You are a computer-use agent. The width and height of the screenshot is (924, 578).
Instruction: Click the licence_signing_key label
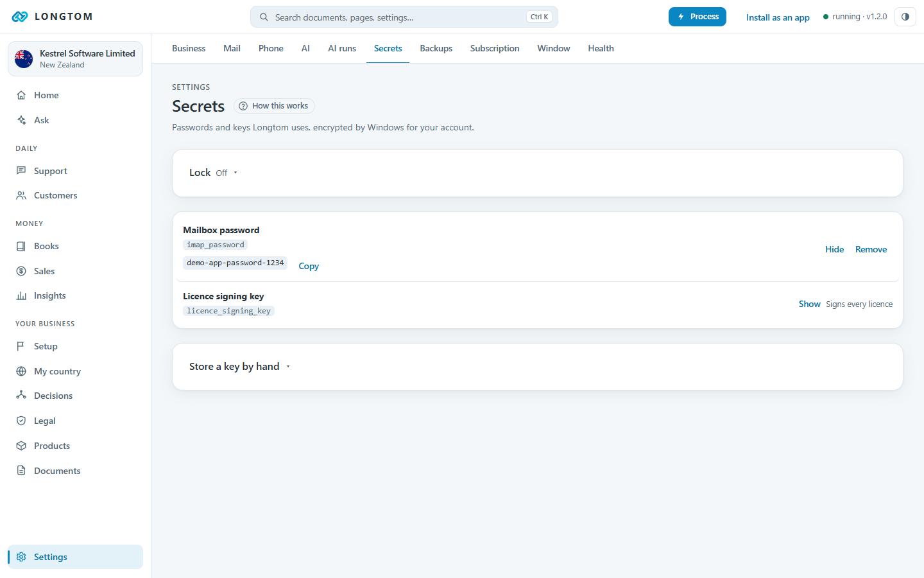pos(228,311)
